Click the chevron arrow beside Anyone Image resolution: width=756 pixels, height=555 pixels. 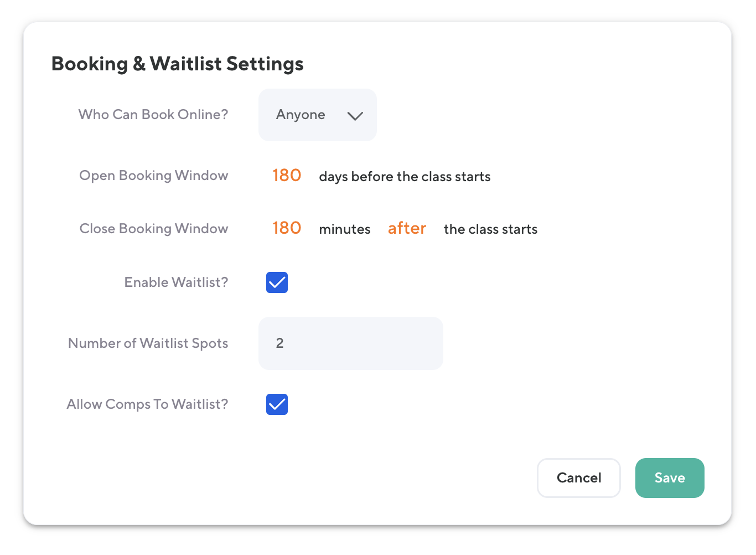coord(355,116)
